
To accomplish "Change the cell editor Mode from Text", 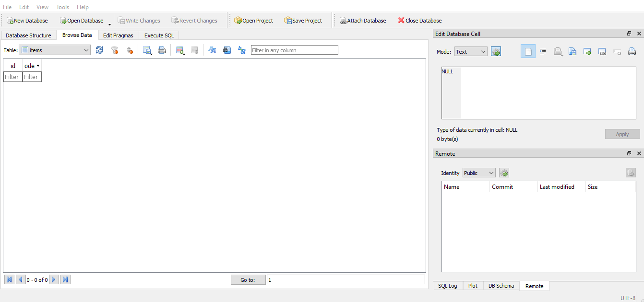I will (x=470, y=51).
